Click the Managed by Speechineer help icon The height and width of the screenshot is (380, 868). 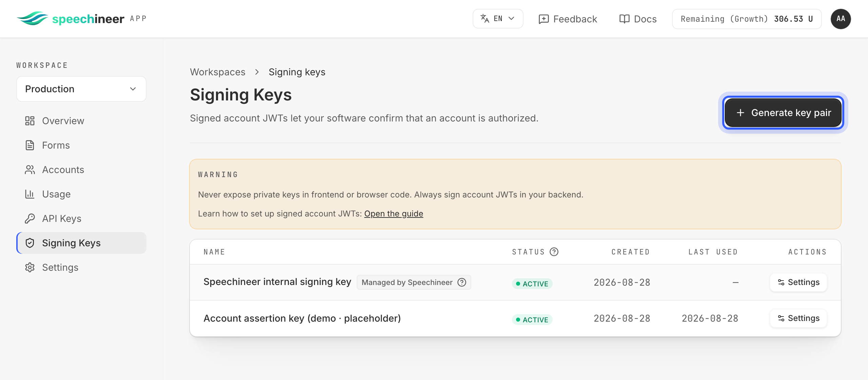coord(462,282)
